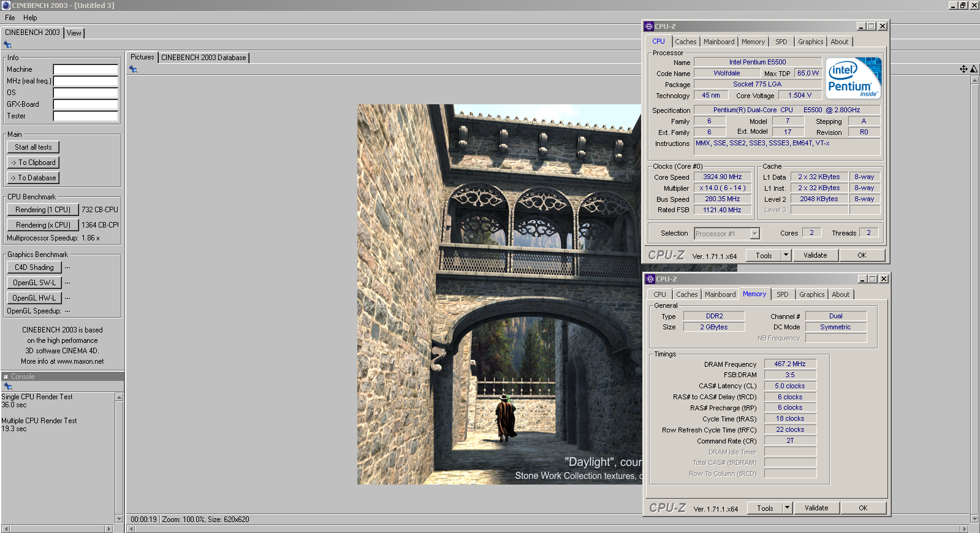Open SPD tab in upper CPU-Z window
The height and width of the screenshot is (533, 980).
tap(781, 42)
